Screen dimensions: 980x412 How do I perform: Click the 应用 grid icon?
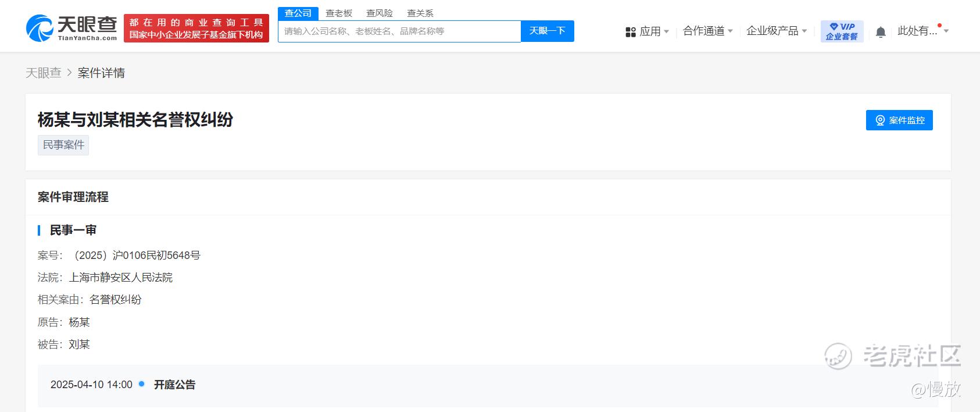tap(631, 32)
